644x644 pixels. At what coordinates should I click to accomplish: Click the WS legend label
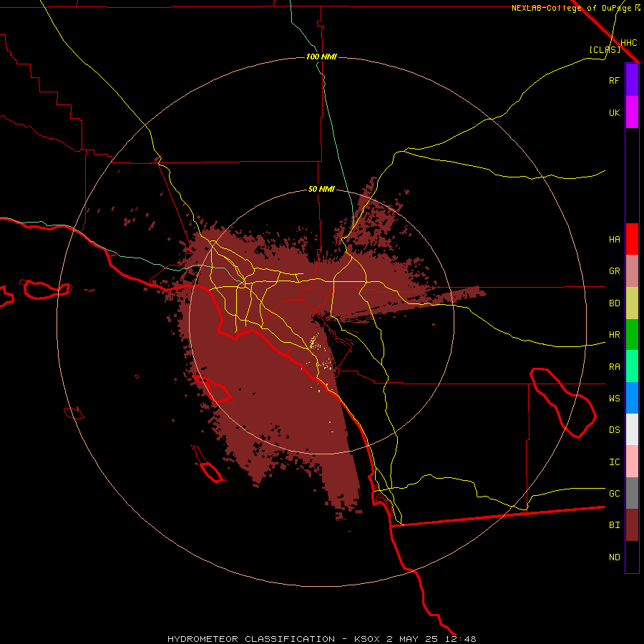pyautogui.click(x=615, y=399)
